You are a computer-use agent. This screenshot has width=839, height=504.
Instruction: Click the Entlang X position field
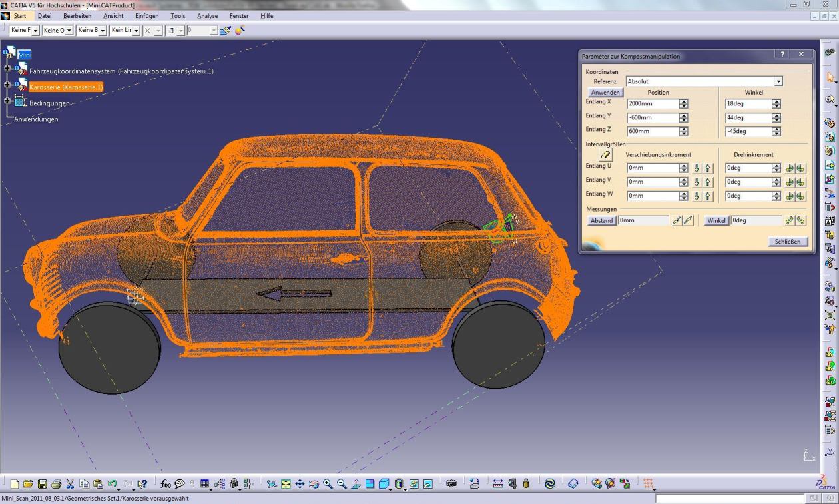(x=653, y=104)
